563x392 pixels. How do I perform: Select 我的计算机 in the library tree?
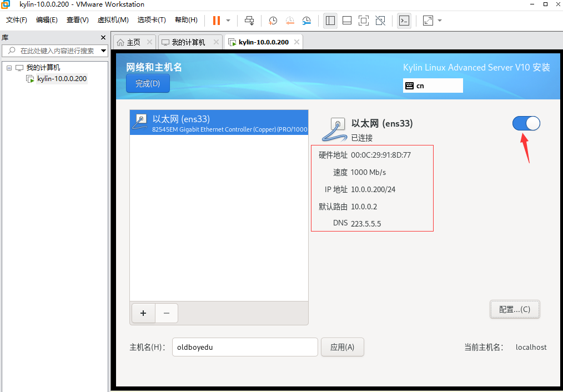click(x=43, y=68)
